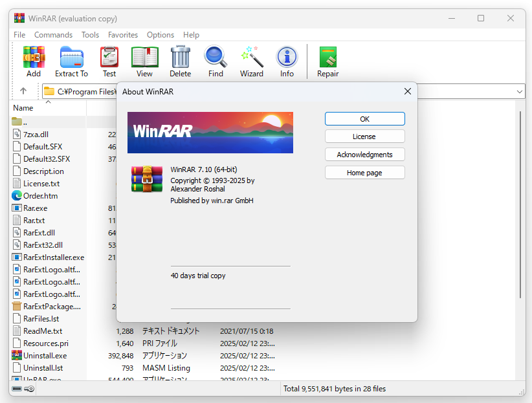The height and width of the screenshot is (403, 532).
Task: Open the Commands menu
Action: click(53, 35)
